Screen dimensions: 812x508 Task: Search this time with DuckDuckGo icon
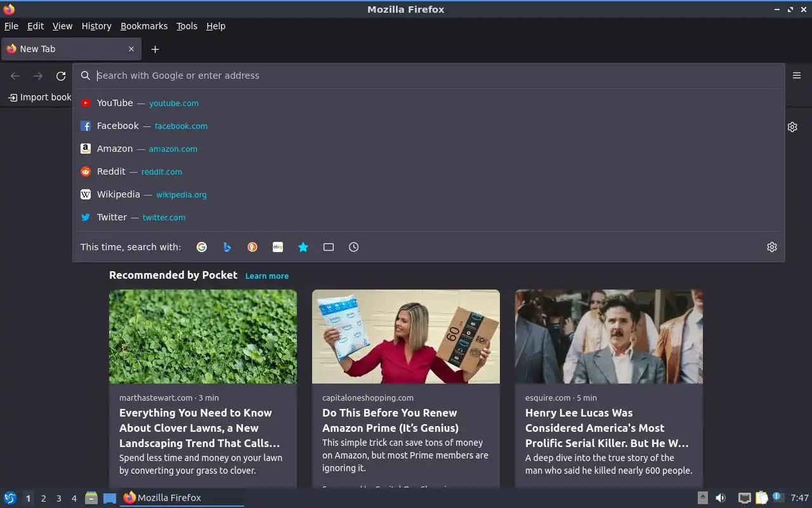pyautogui.click(x=252, y=247)
